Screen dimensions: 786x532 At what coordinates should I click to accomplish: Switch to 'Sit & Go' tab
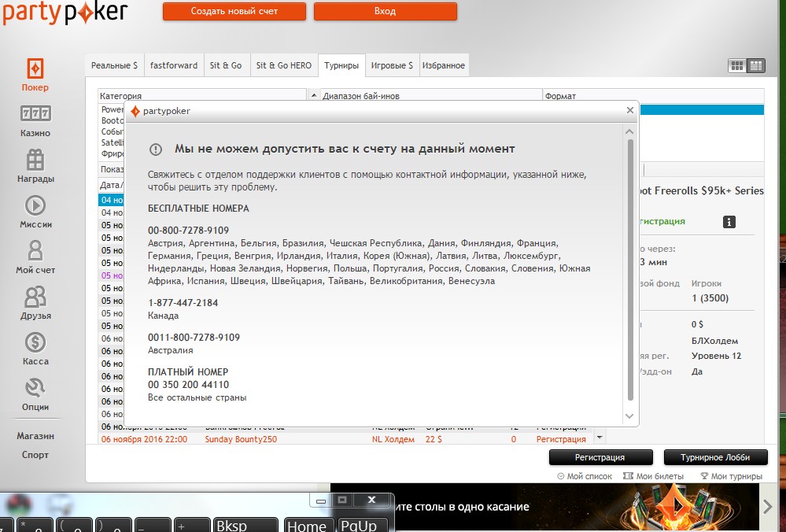[x=226, y=65]
